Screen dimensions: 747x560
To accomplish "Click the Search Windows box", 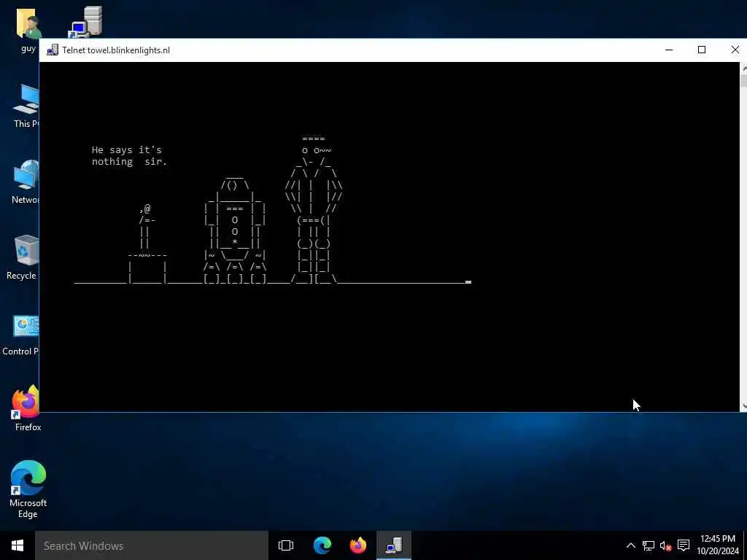I will 152,545.
